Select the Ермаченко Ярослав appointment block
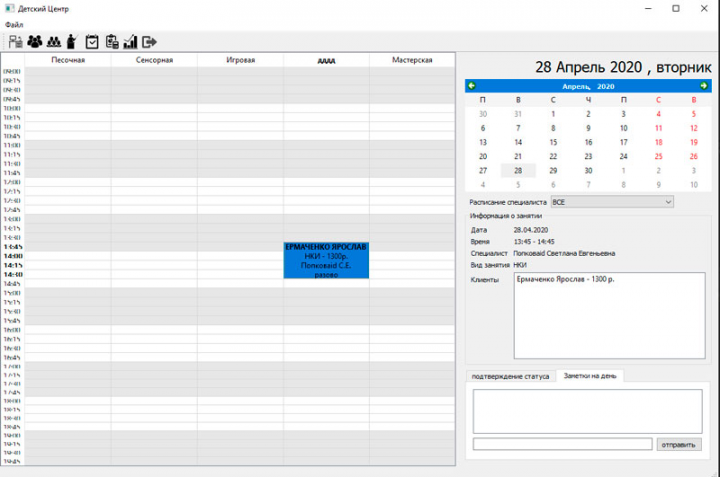Screen dimensions: 720x477 click(326, 260)
